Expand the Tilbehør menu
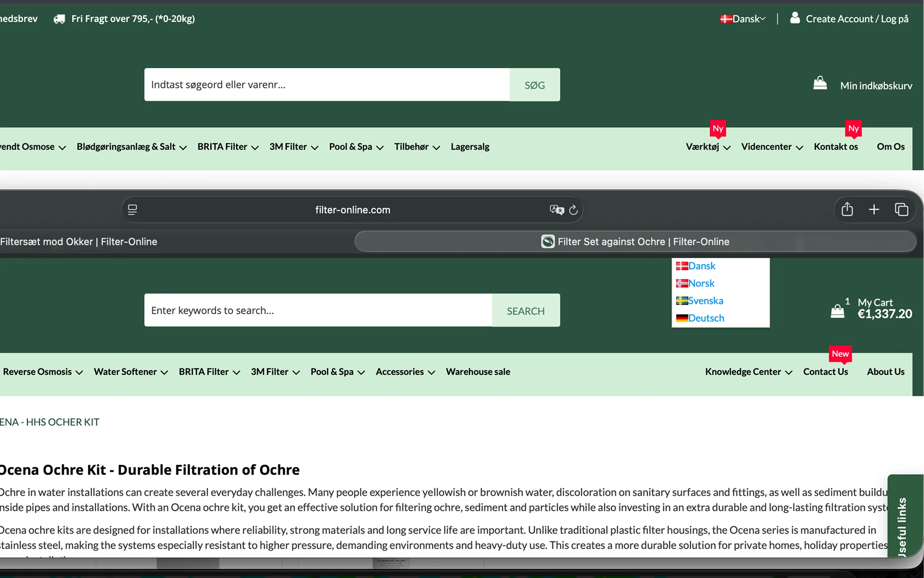 [x=417, y=147]
